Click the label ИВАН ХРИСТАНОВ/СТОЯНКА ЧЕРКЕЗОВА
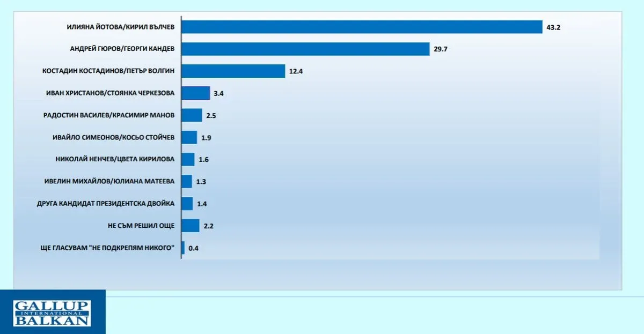This screenshot has height=334, width=644. [x=110, y=93]
